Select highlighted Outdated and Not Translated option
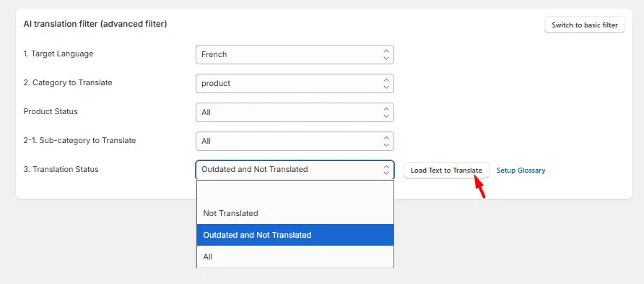644x284 pixels. point(295,235)
